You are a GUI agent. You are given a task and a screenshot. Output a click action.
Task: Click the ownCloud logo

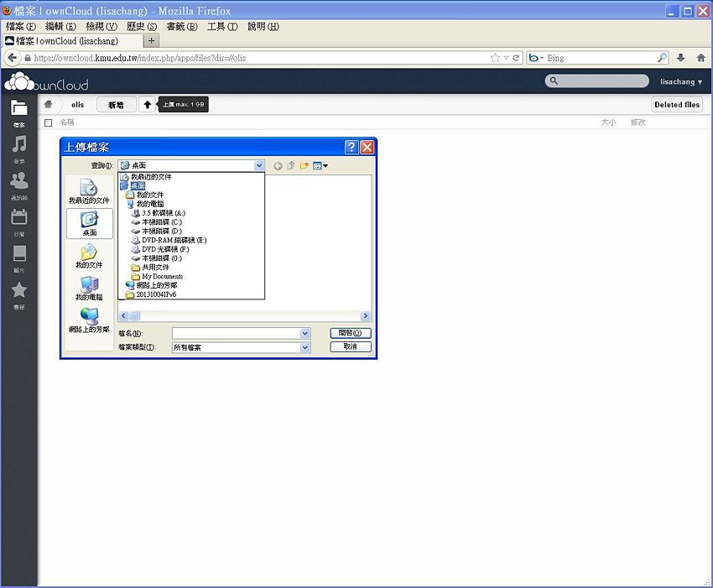tap(46, 82)
